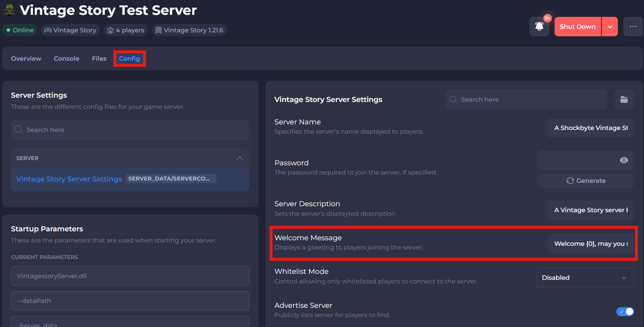This screenshot has height=327, width=644.
Task: Switch to the Overview tab
Action: pos(26,59)
